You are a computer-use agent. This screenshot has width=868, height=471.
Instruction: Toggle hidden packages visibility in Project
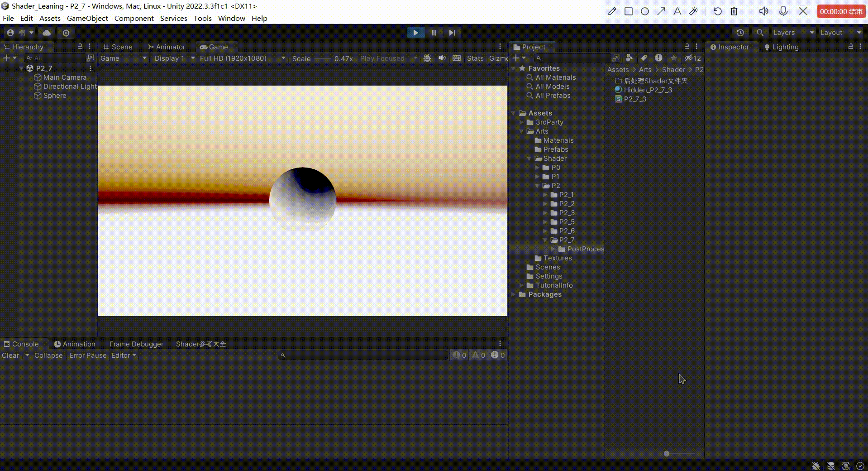click(x=692, y=58)
